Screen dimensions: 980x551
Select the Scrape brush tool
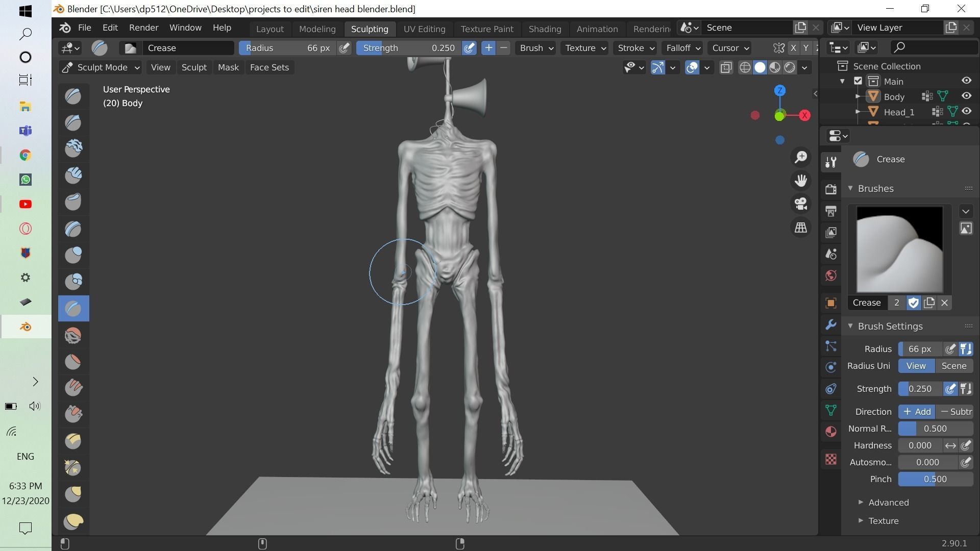73,414
